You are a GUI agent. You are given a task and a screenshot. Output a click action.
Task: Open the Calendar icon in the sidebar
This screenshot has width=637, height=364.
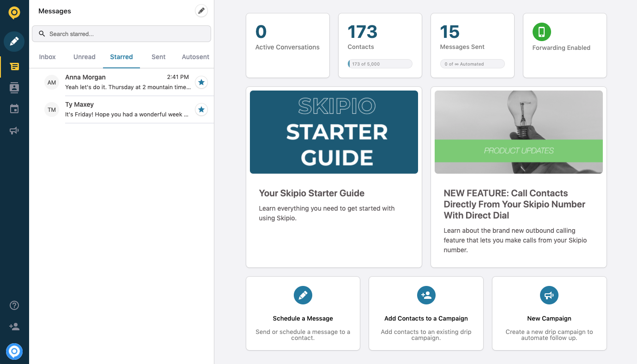[x=14, y=108]
